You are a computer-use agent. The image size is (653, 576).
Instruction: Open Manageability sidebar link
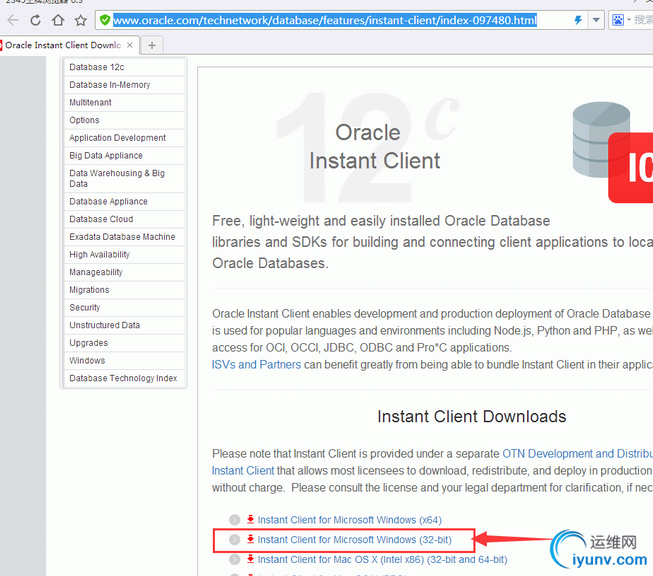[x=124, y=272]
